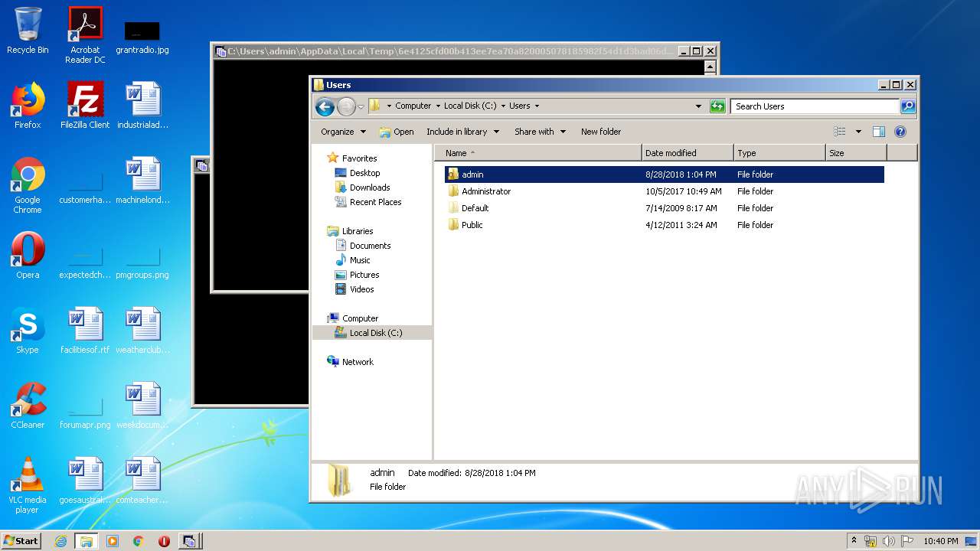Select the Acrobat Reader DC shortcut
Image resolution: width=980 pixels, height=551 pixels.
tap(85, 35)
